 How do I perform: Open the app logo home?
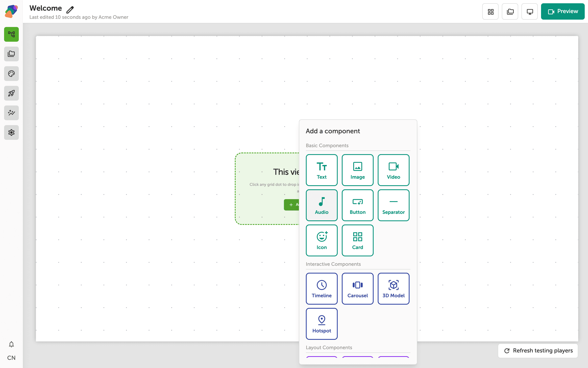[11, 11]
